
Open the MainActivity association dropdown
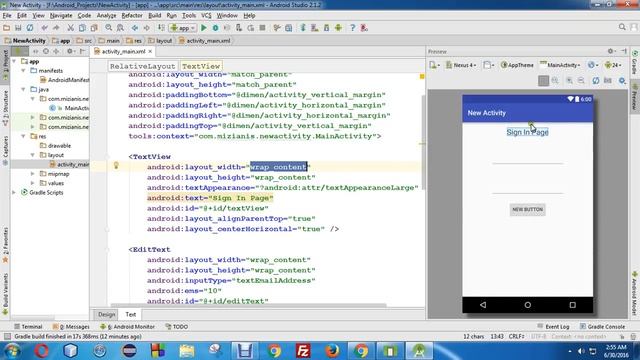(x=560, y=65)
